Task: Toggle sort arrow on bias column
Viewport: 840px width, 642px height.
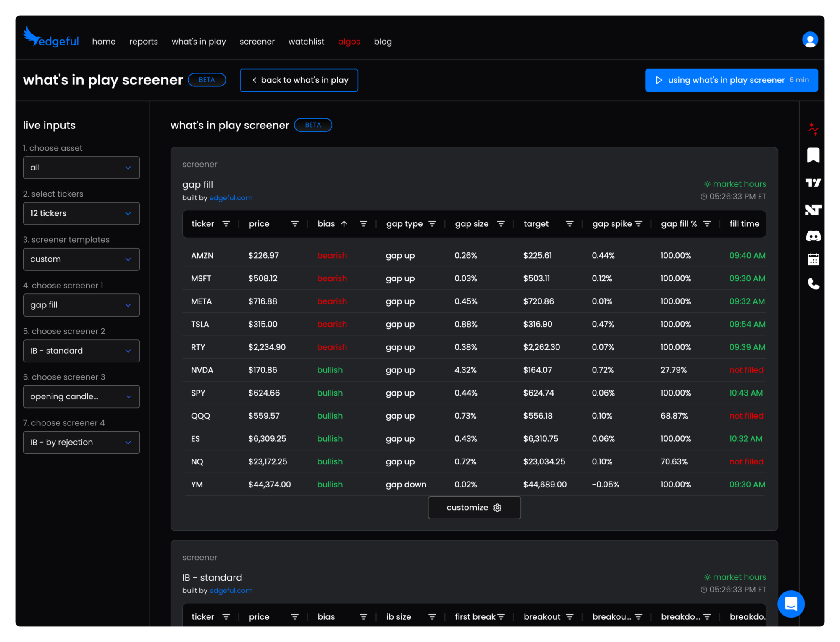Action: (x=344, y=224)
